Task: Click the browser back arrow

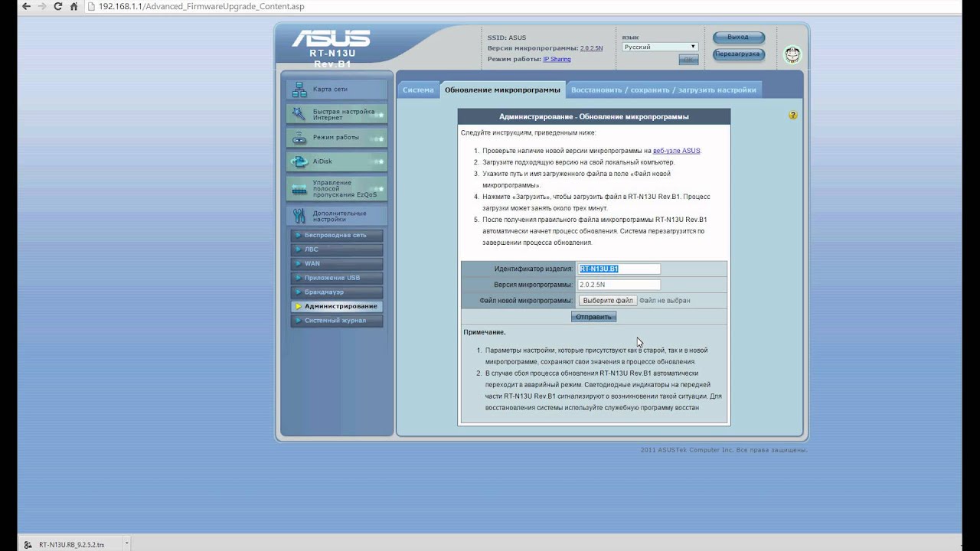Action: tap(26, 6)
